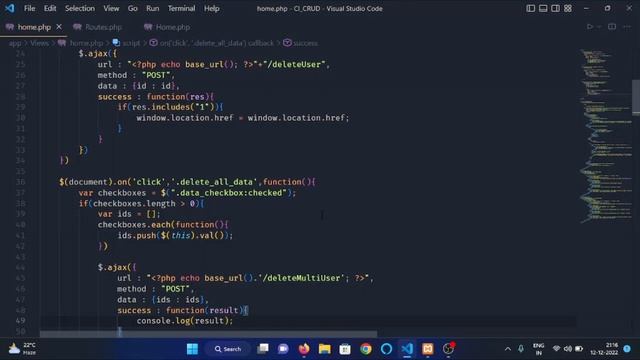Image resolution: width=640 pixels, height=360 pixels.
Task: Open the Run menu
Action: click(153, 8)
